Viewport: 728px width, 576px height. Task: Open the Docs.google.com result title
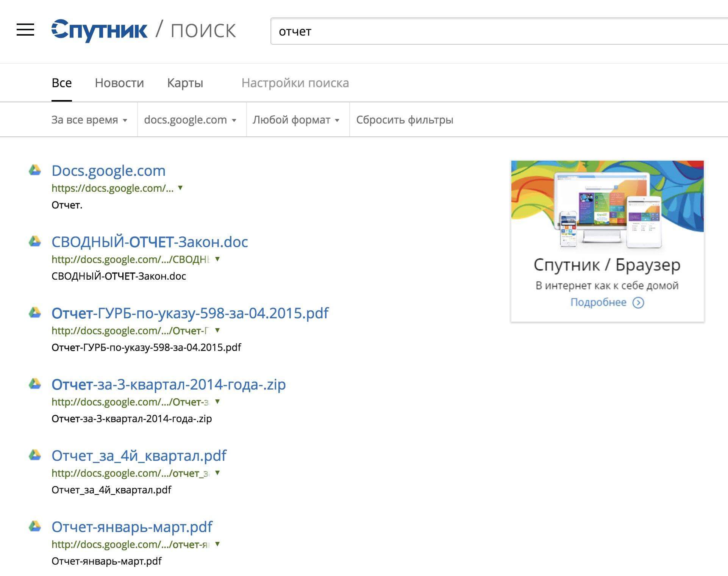pyautogui.click(x=108, y=171)
